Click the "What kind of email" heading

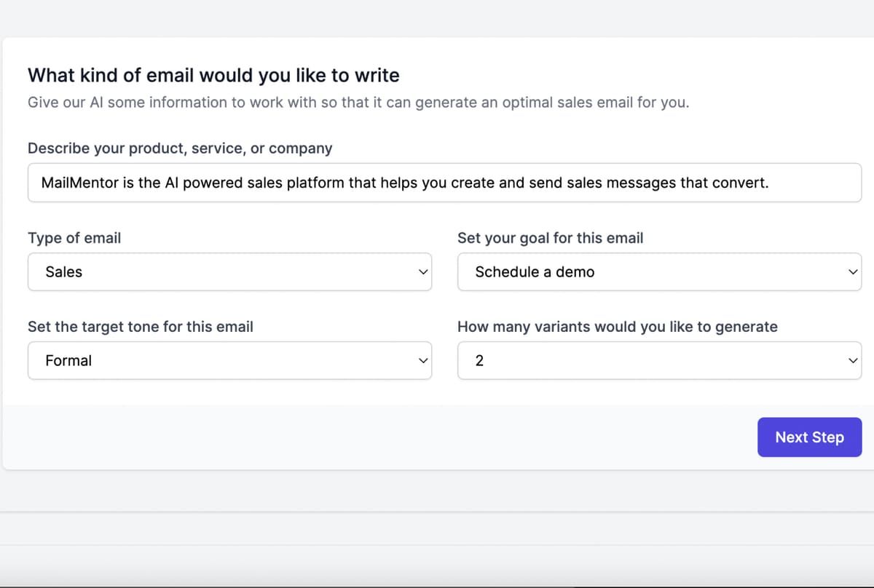click(x=213, y=75)
